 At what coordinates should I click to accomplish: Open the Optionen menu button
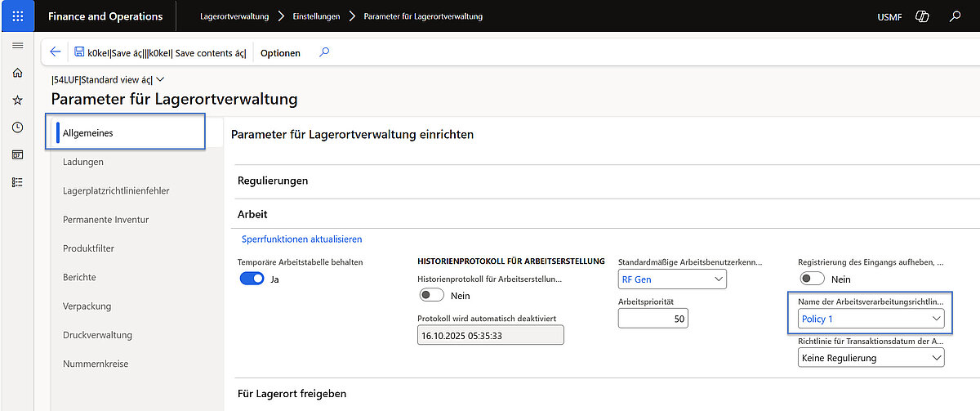280,53
